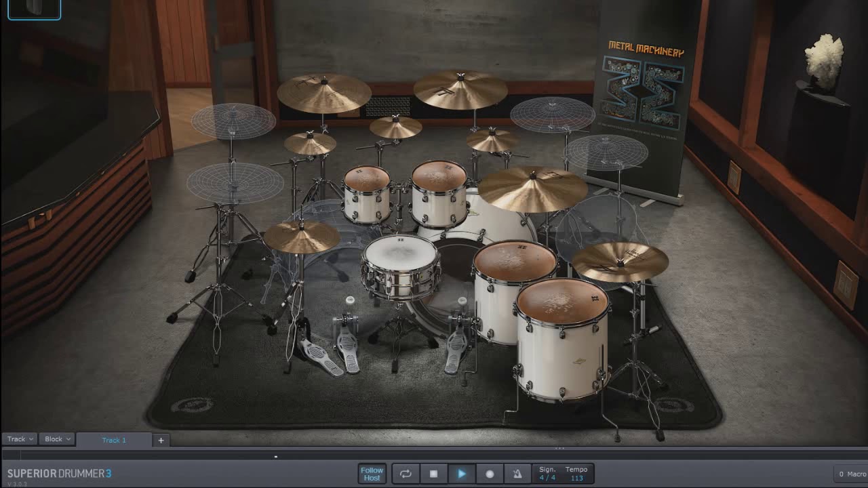The width and height of the screenshot is (868, 488).
Task: Click the tempo value 113
Action: point(576,478)
